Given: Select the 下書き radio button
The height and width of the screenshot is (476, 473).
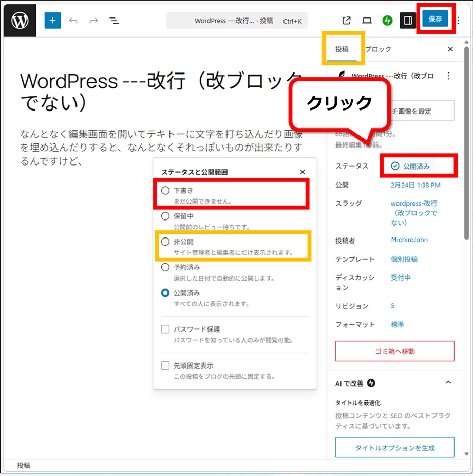Looking at the screenshot, I should click(x=165, y=191).
